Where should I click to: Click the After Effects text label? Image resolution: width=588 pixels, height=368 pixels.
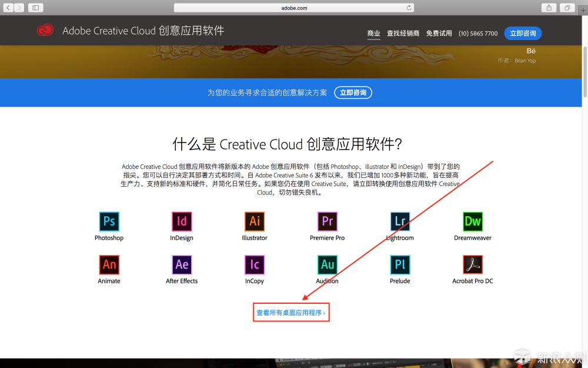coord(182,281)
